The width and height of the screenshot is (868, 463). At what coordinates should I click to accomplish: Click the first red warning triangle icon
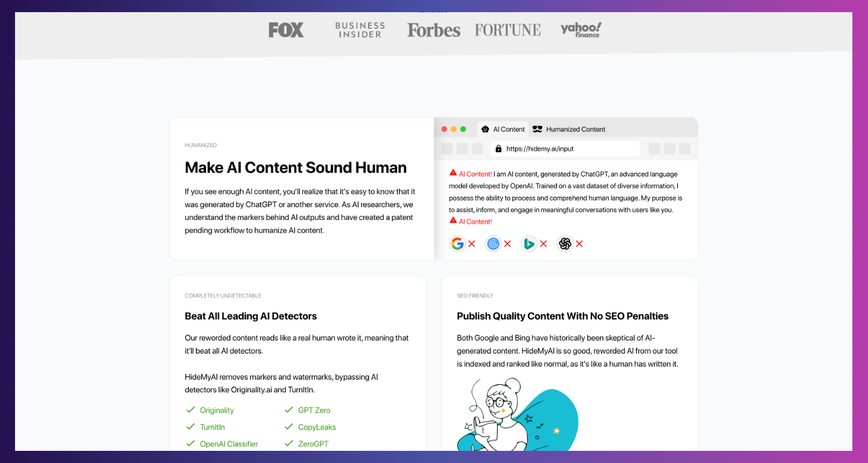453,173
